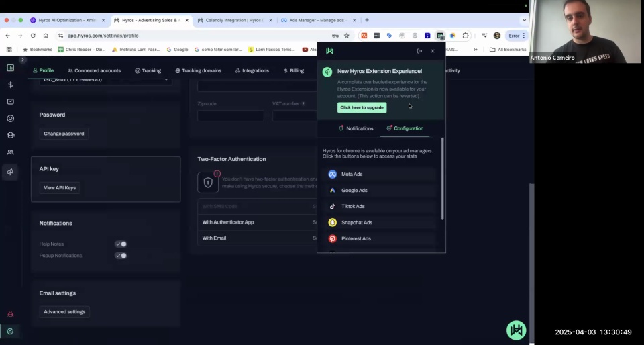Click the address bar URL
The height and width of the screenshot is (345, 644).
coord(103,36)
